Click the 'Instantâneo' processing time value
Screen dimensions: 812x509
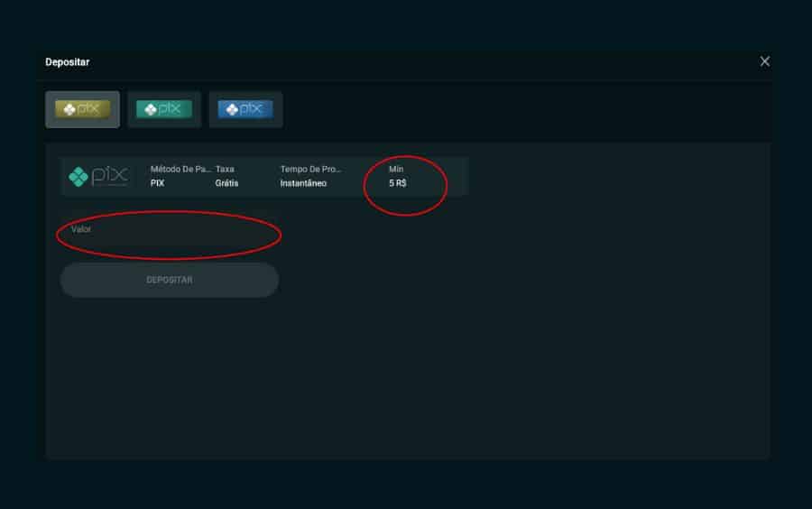point(303,183)
